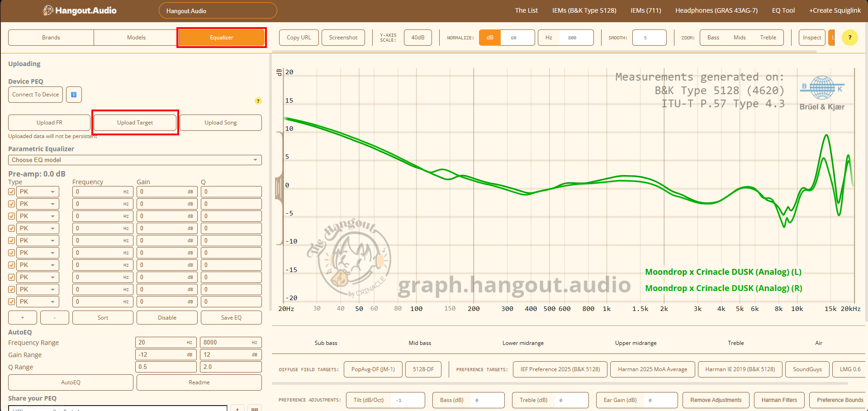
Task: Switch to the Brands tab
Action: coord(51,38)
